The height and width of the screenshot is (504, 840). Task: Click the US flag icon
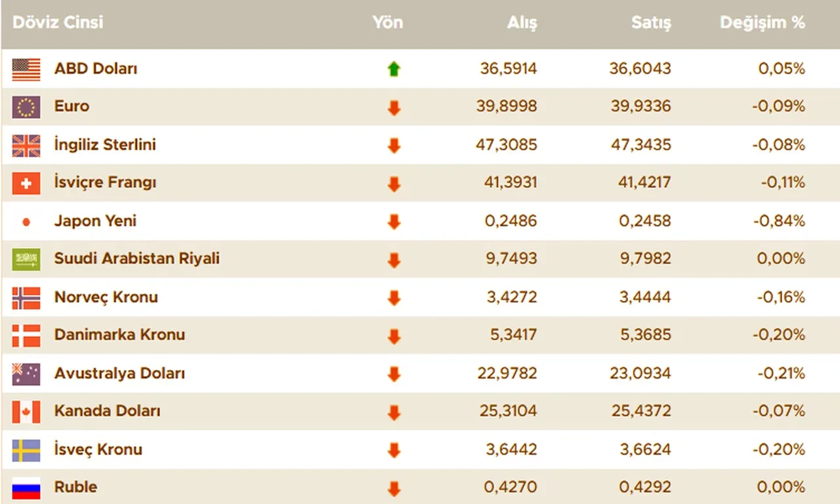pos(26,69)
